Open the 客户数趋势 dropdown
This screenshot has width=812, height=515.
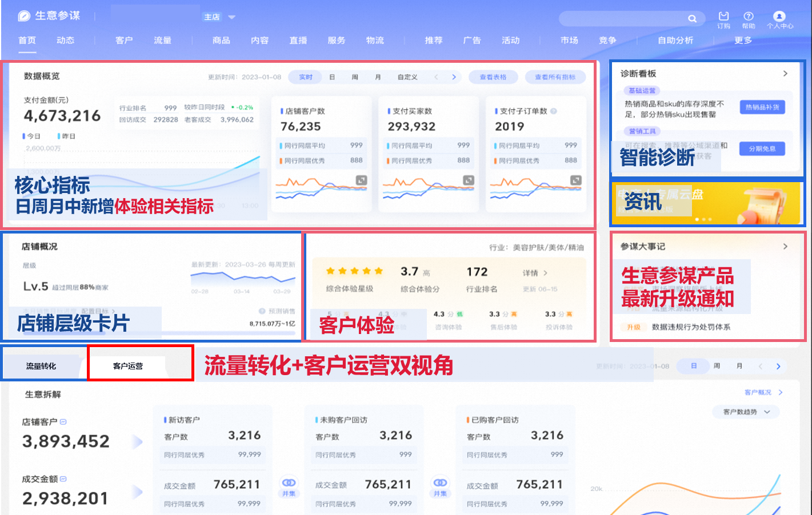(x=746, y=412)
